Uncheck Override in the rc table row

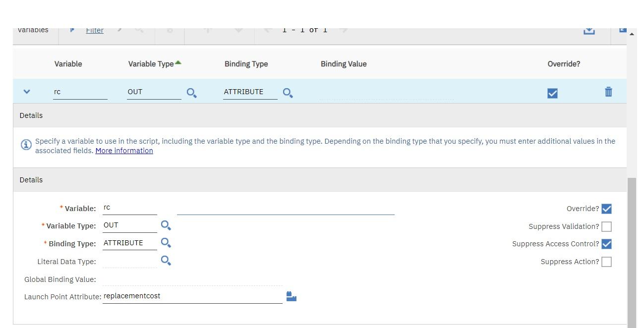click(x=552, y=92)
